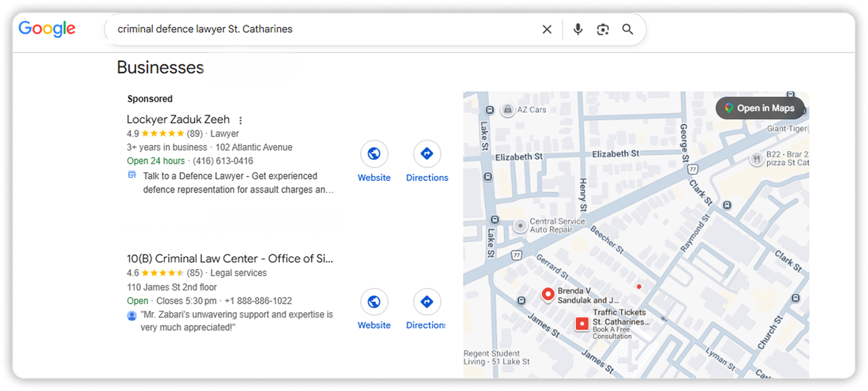Click '102 Atlantic Avenue' address text
Screen dimensions: 868x391
pos(254,147)
